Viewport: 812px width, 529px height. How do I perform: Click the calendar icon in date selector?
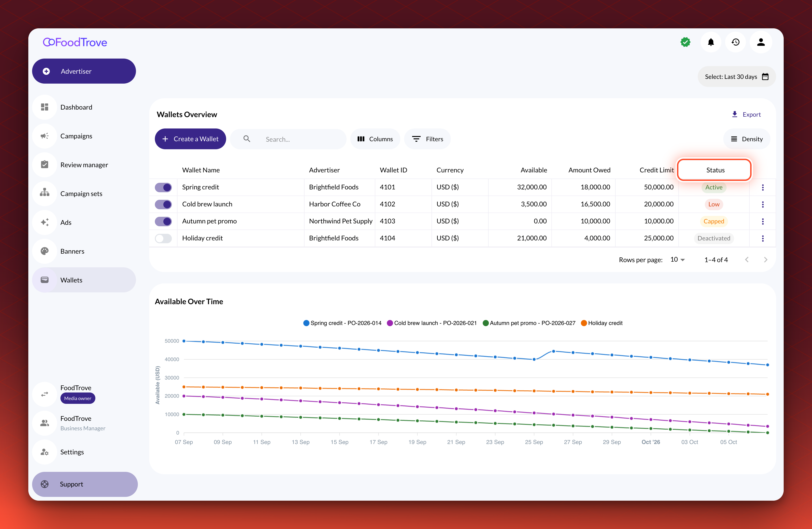coord(765,77)
